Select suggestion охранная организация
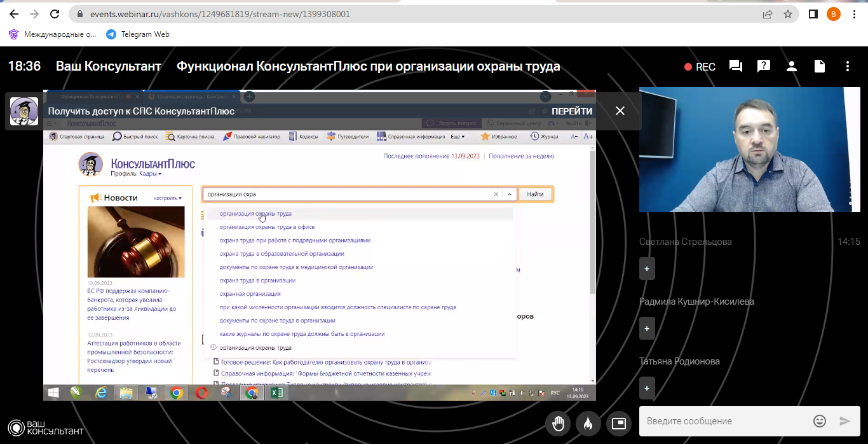Viewport: 868px width, 444px height. (250, 294)
